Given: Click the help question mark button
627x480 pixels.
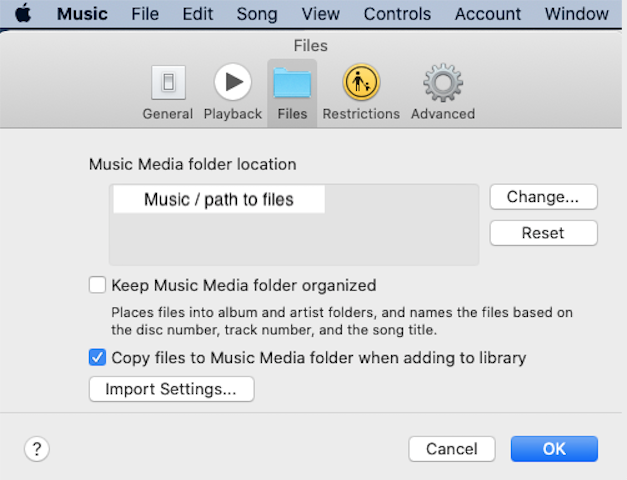Looking at the screenshot, I should coord(37,448).
